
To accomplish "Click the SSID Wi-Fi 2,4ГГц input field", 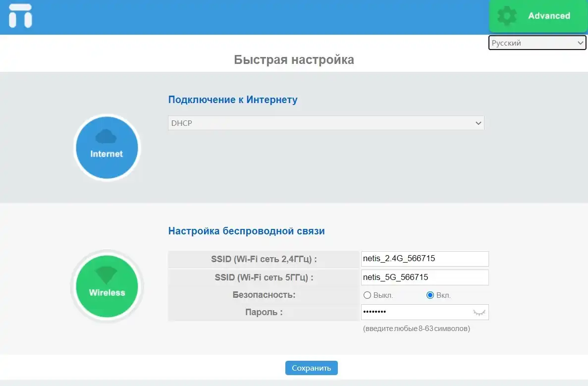I will [425, 259].
